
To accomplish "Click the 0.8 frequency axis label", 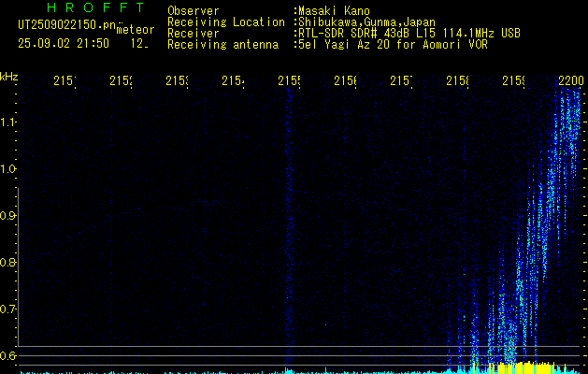I will 7,262.
